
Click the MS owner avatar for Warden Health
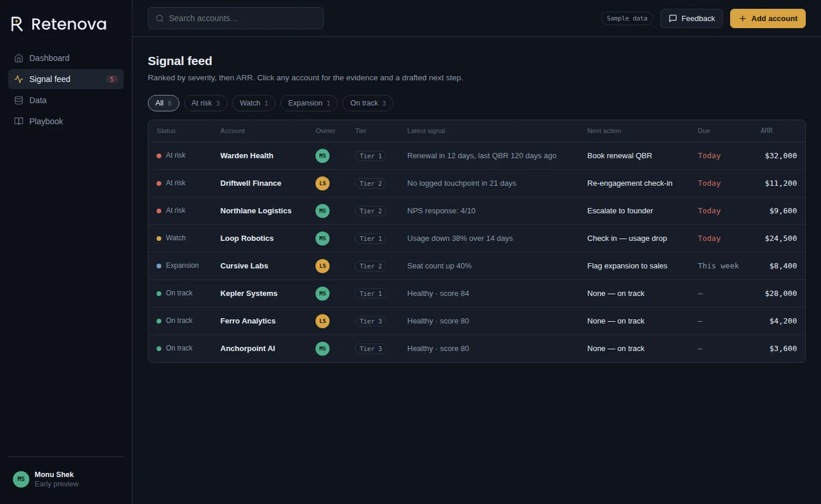click(323, 156)
